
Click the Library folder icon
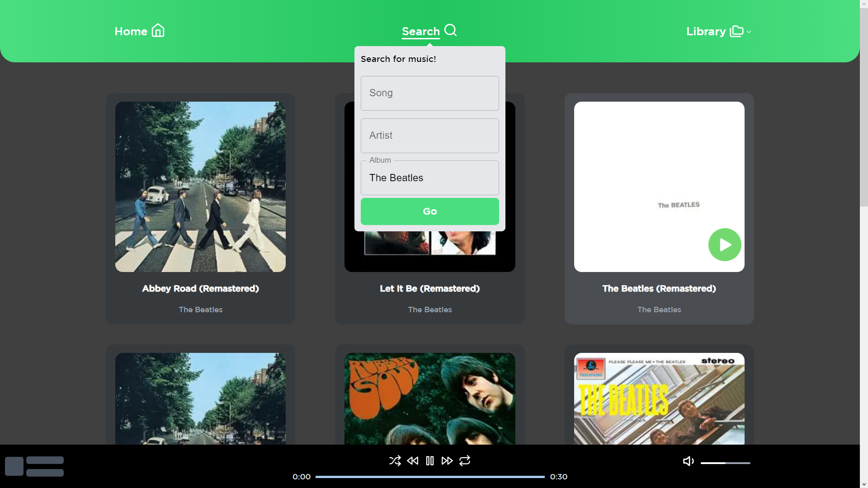coord(736,31)
